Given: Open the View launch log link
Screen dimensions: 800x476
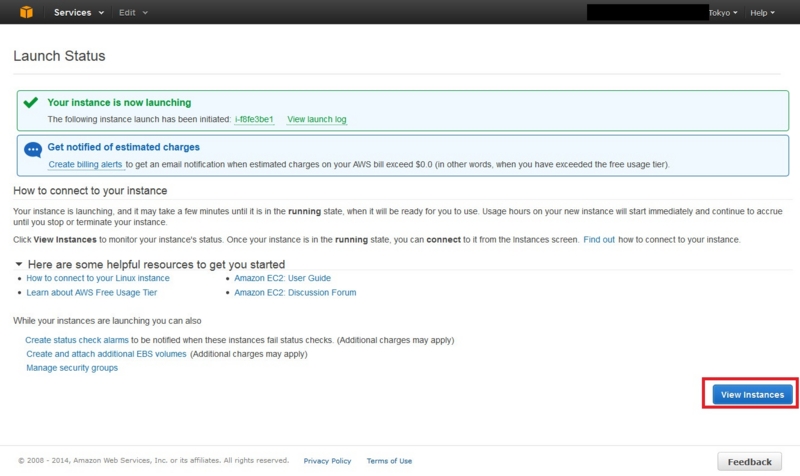Looking at the screenshot, I should 316,119.
